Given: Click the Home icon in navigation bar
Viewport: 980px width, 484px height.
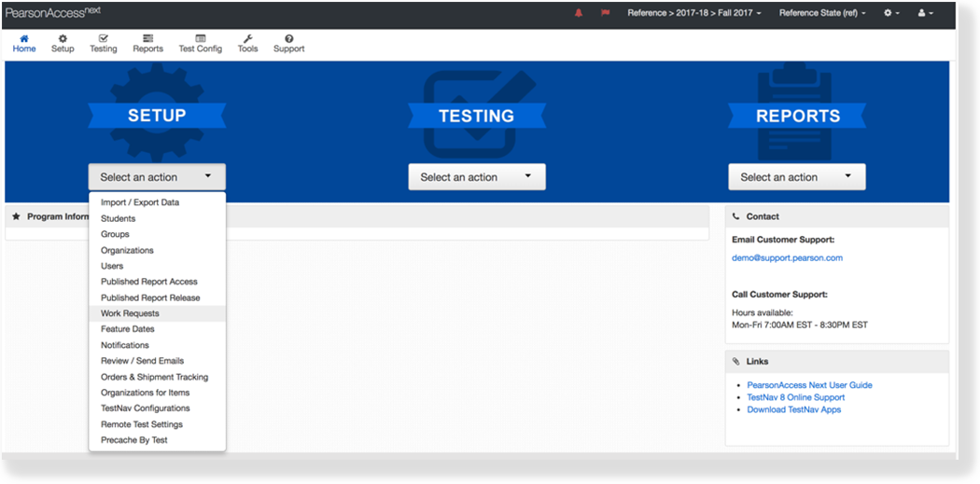Looking at the screenshot, I should point(24,38).
